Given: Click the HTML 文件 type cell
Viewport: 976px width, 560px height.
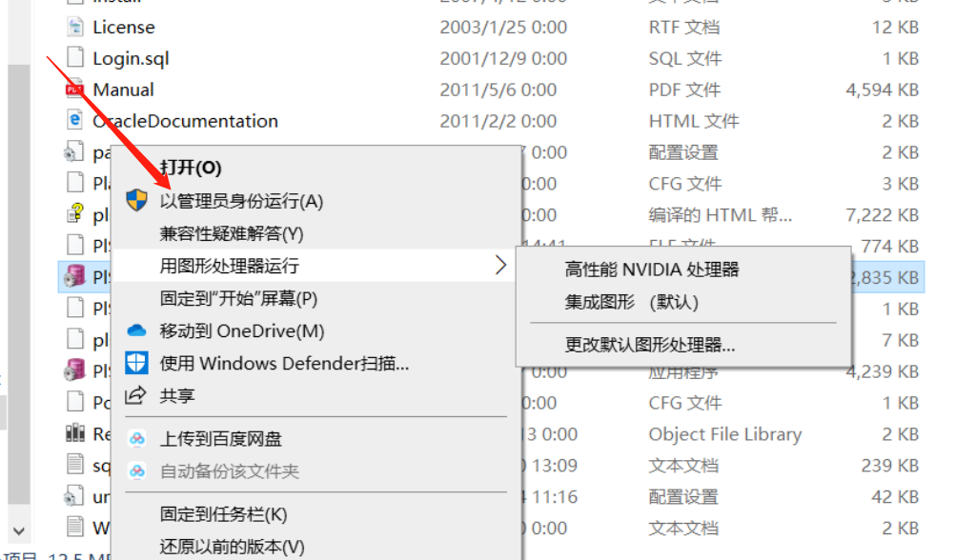Looking at the screenshot, I should point(694,121).
